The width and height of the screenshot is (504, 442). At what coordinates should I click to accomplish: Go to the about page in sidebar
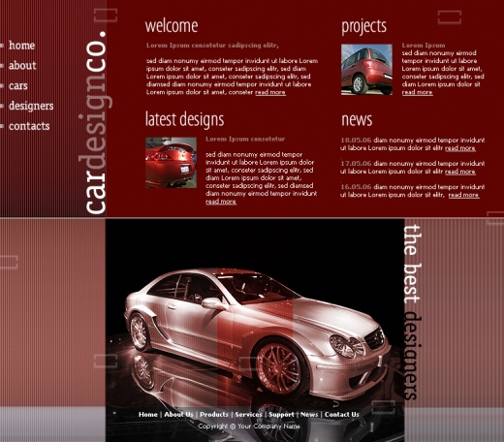coord(22,65)
